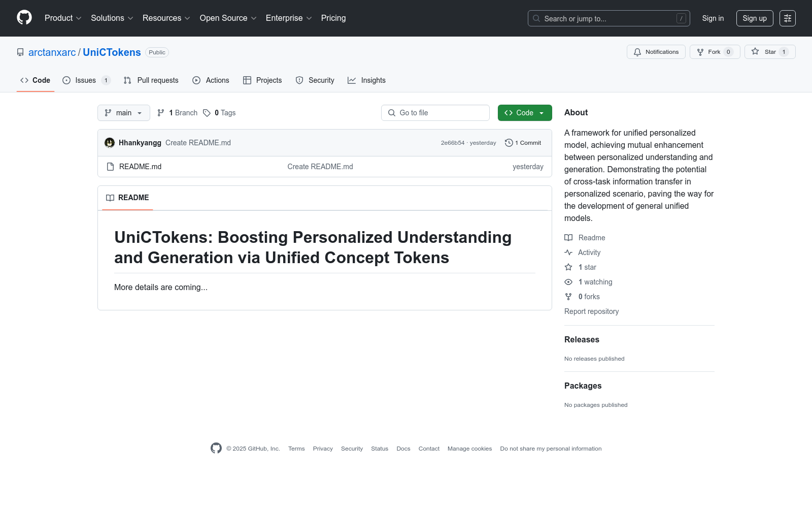812x508 pixels.
Task: Open the Projects tab
Action: [x=262, y=80]
